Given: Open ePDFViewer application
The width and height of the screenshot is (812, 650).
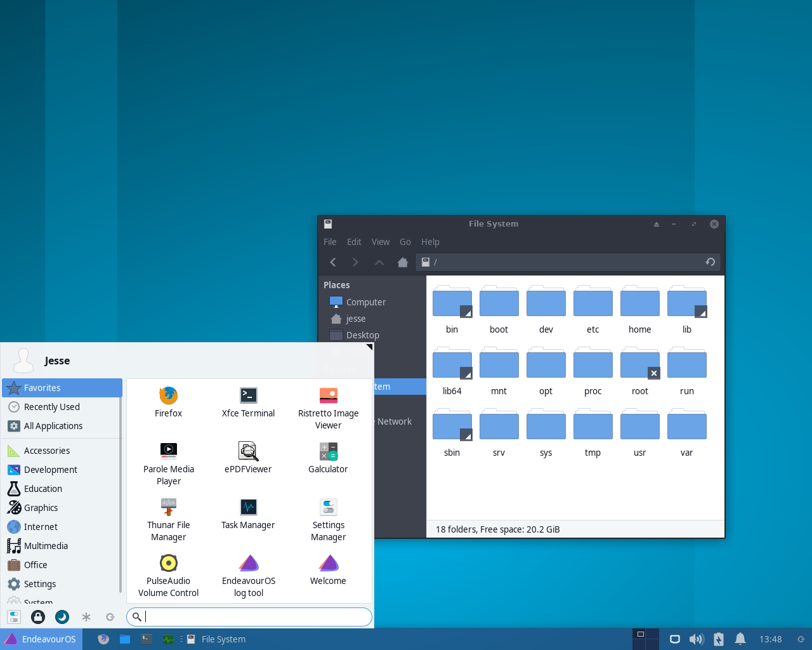Looking at the screenshot, I should click(x=249, y=458).
